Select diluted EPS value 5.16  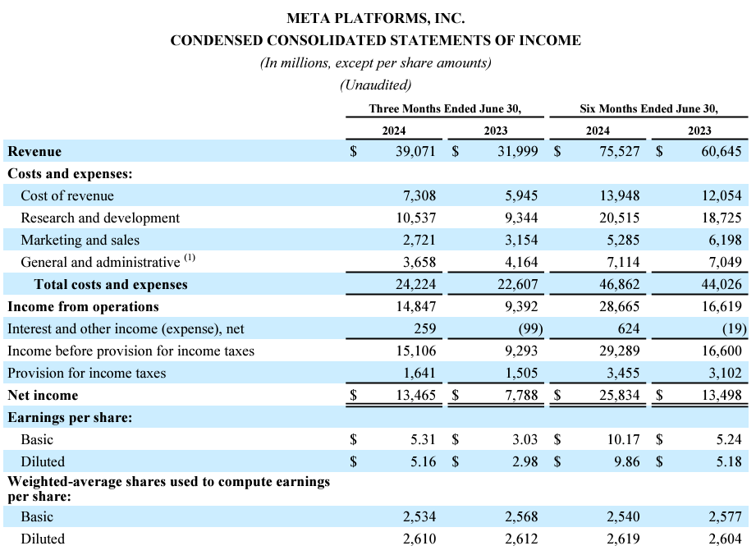click(x=423, y=462)
